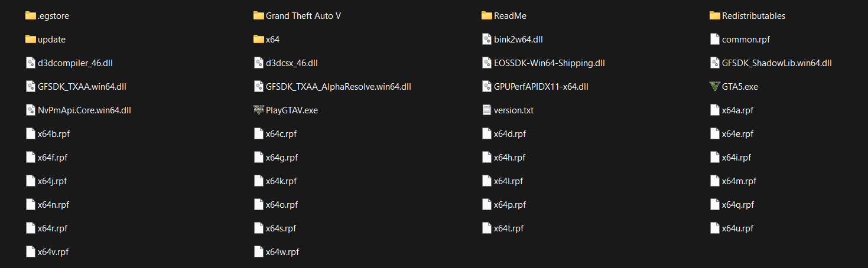Click the x64u.rpf file name

[x=737, y=228]
